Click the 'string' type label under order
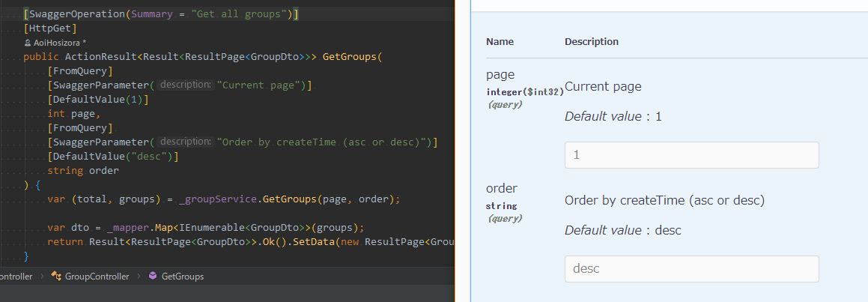Viewport: 868px width, 302px height. pyautogui.click(x=502, y=205)
